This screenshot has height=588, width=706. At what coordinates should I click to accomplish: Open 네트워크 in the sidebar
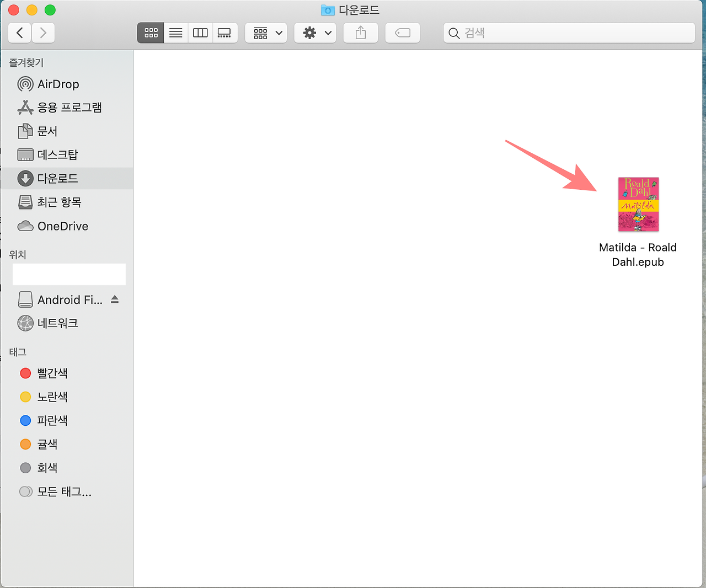66,323
